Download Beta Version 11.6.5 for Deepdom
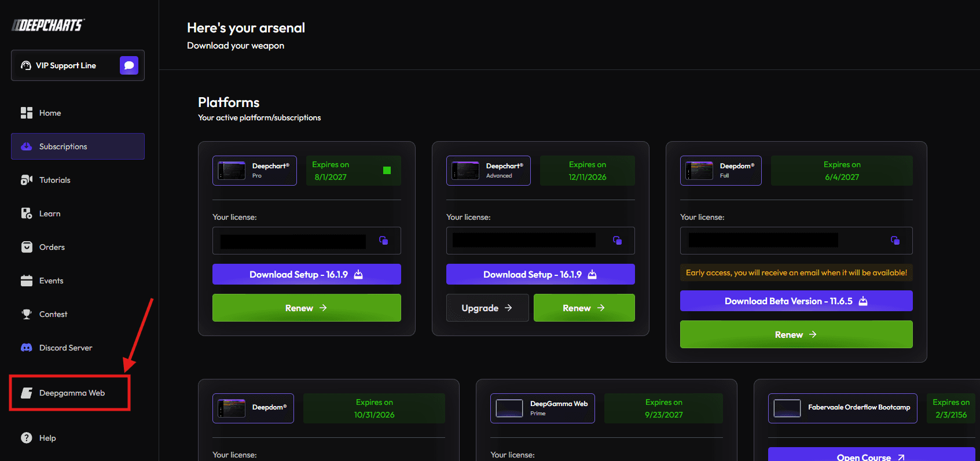The image size is (980, 461). [x=797, y=301]
